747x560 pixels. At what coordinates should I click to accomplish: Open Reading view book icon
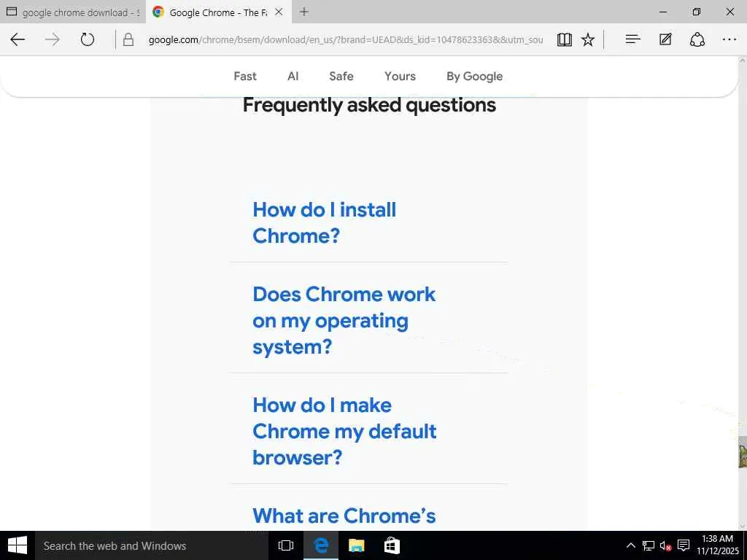(565, 39)
